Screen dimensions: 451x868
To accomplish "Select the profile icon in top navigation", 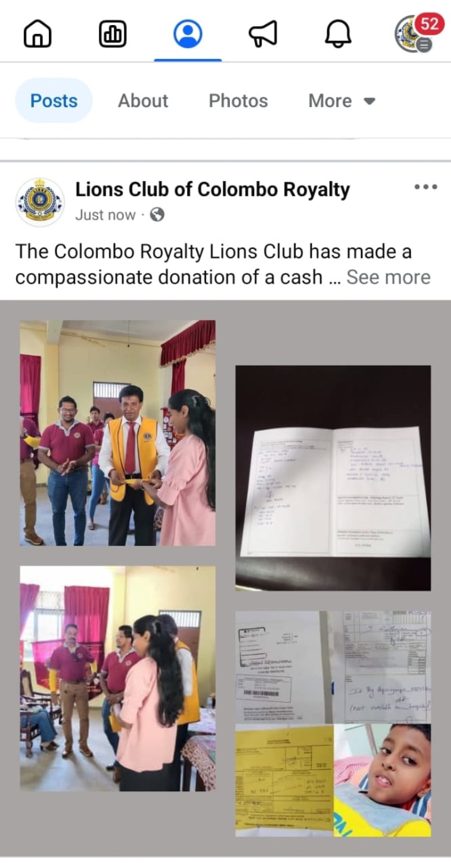I will [x=188, y=34].
